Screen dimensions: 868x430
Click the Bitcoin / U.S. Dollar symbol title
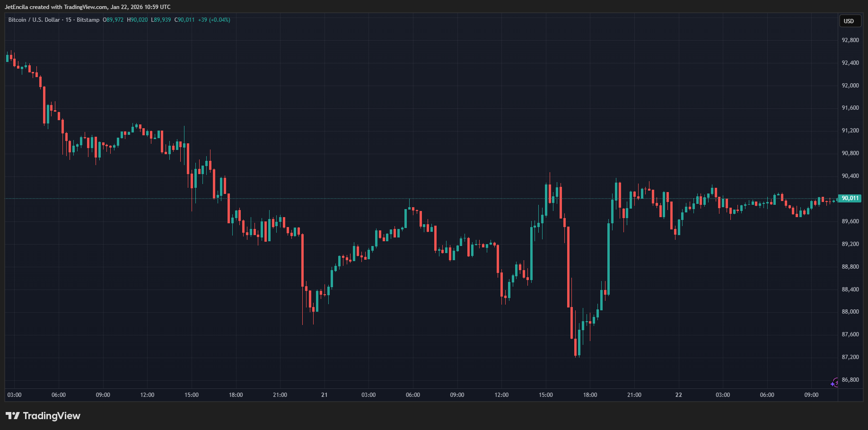34,20
